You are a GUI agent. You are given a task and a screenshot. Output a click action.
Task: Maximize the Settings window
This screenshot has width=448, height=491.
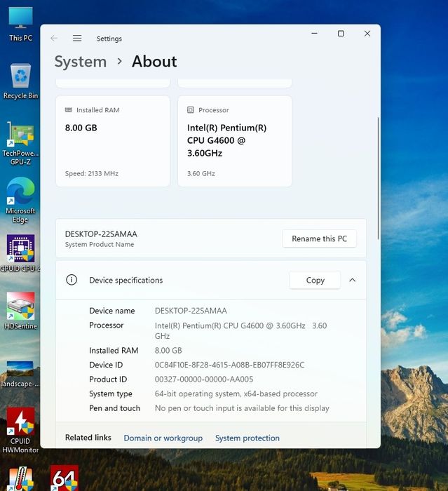coord(341,33)
